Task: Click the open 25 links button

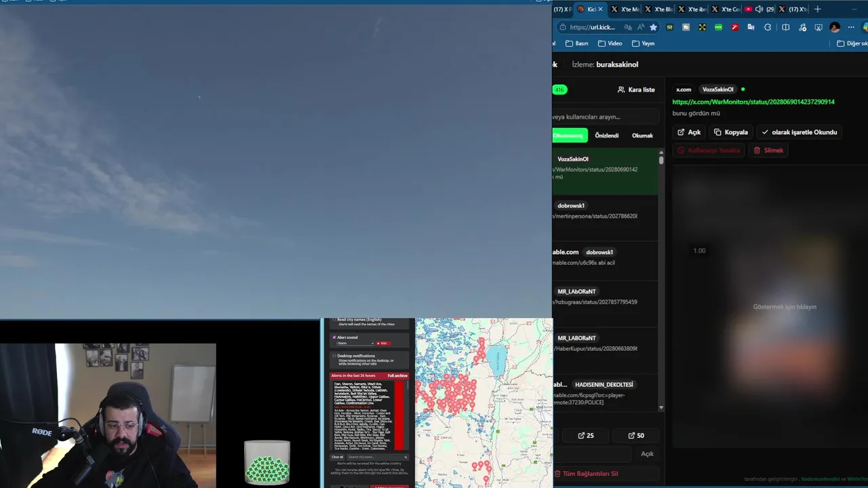Action: pos(585,436)
